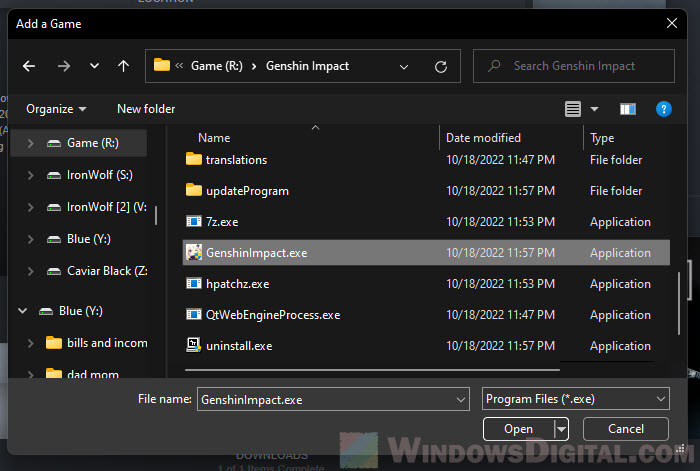Change the view layout icon
Viewport: 700px width, 471px height.
coord(573,109)
